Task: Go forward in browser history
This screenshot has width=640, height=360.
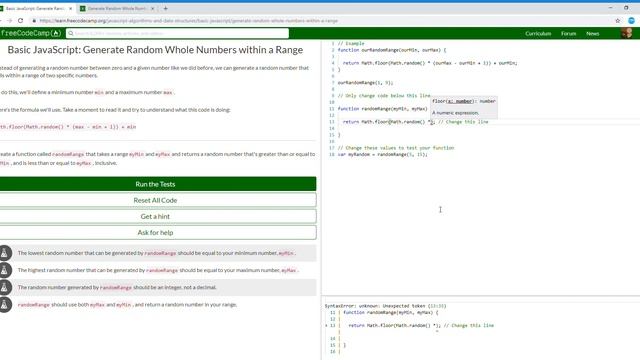Action: 9,20
